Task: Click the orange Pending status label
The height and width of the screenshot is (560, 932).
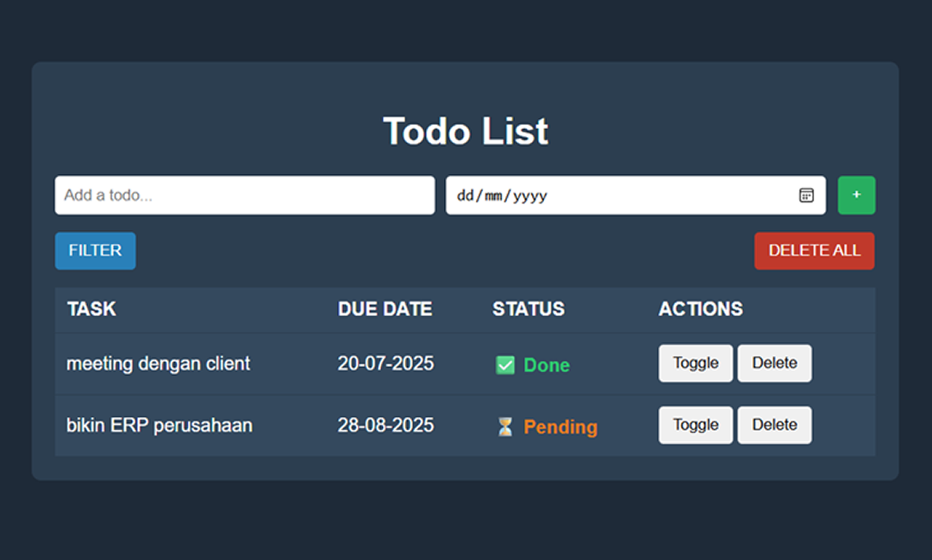Action: pyautogui.click(x=560, y=426)
